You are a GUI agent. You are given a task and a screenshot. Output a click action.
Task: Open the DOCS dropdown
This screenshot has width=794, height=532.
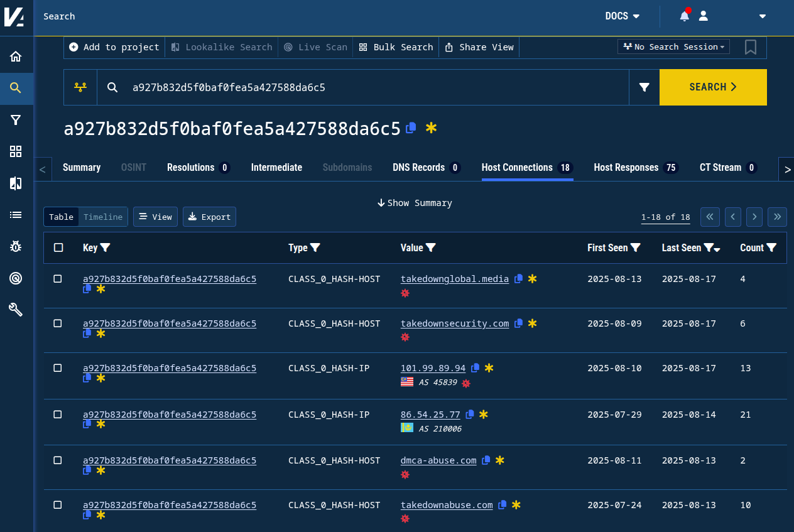point(623,16)
